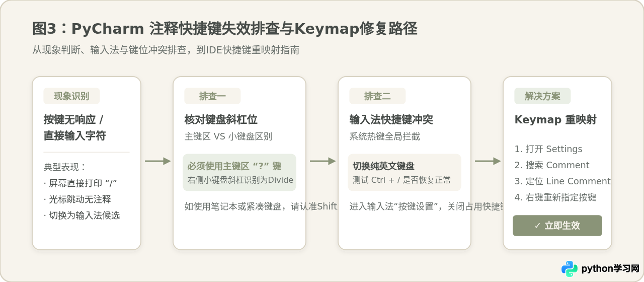Click the subtitle 从现象判断、输入法与键位冲突排查

coord(166,50)
